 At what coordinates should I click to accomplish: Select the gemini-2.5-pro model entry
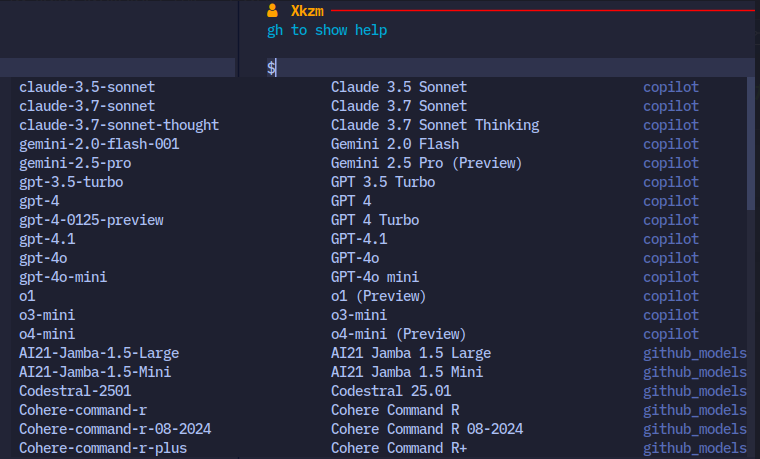click(x=75, y=163)
